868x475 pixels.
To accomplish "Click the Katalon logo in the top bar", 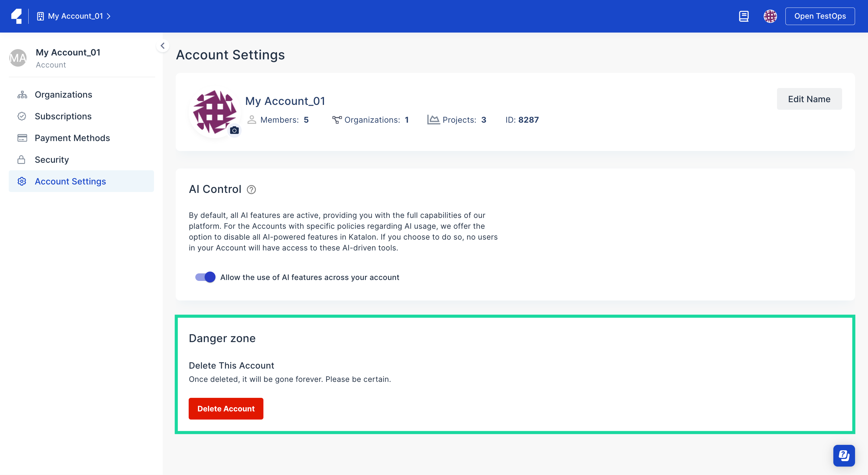I will point(17,16).
